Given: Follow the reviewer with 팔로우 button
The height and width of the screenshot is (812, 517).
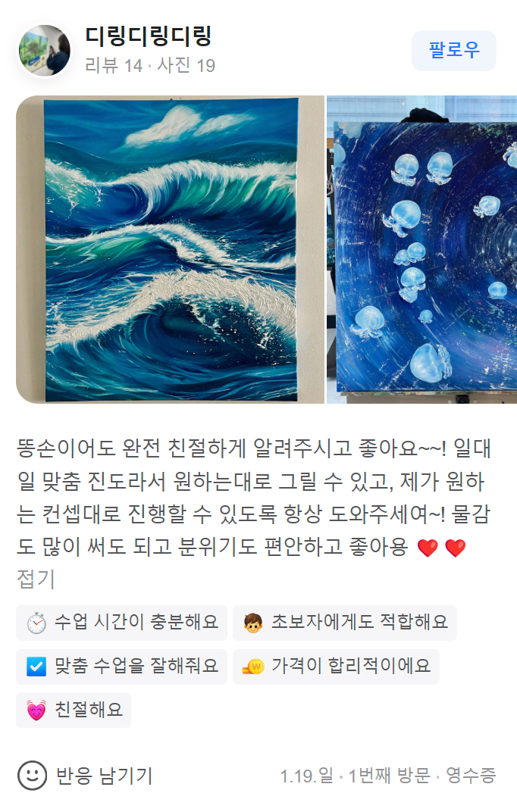Looking at the screenshot, I should (x=454, y=50).
